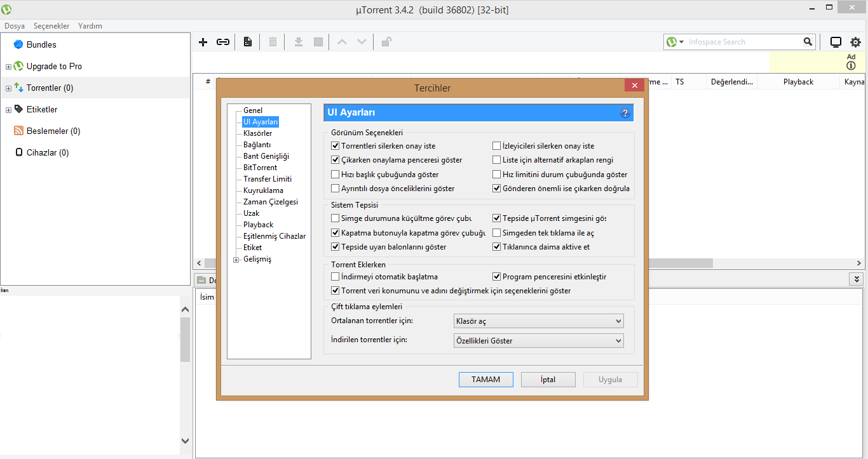Open the Seçenekler menu
Viewport: 868px width, 459px height.
(51, 26)
